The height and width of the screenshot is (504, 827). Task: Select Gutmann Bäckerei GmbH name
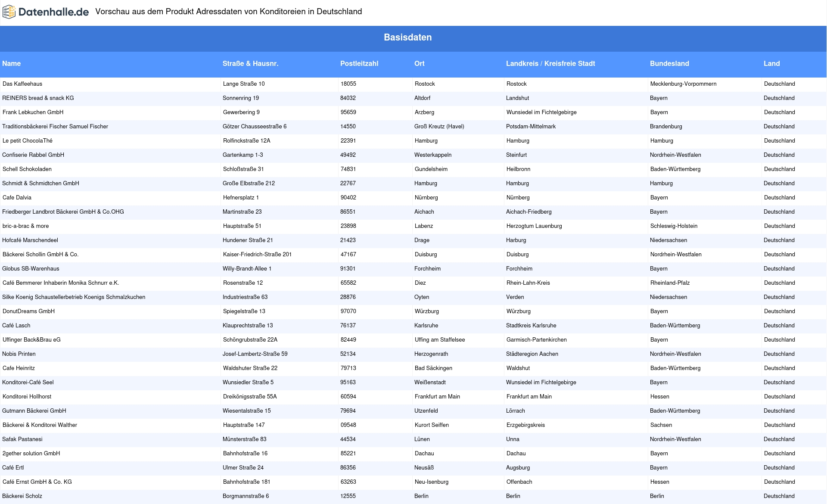click(x=34, y=411)
